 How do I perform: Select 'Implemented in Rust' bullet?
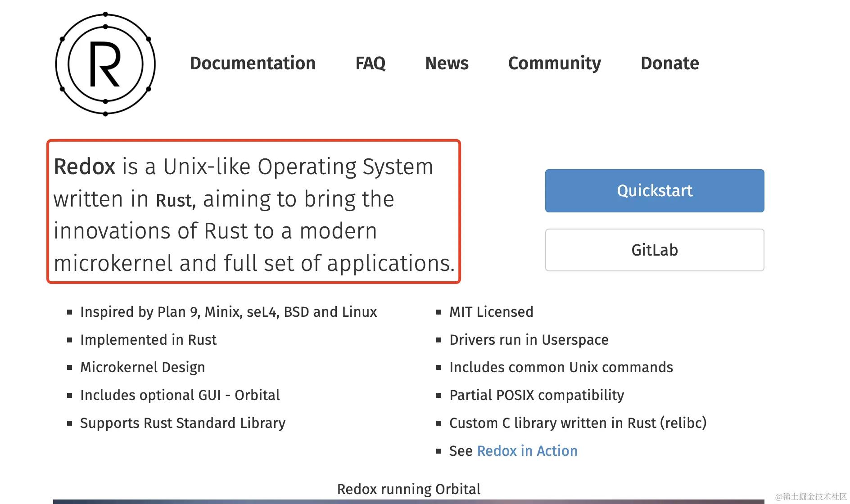pos(149,340)
